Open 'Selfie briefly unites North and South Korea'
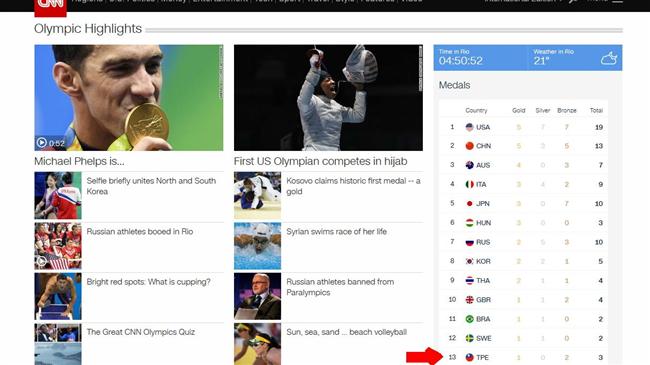650x365 pixels. point(151,186)
